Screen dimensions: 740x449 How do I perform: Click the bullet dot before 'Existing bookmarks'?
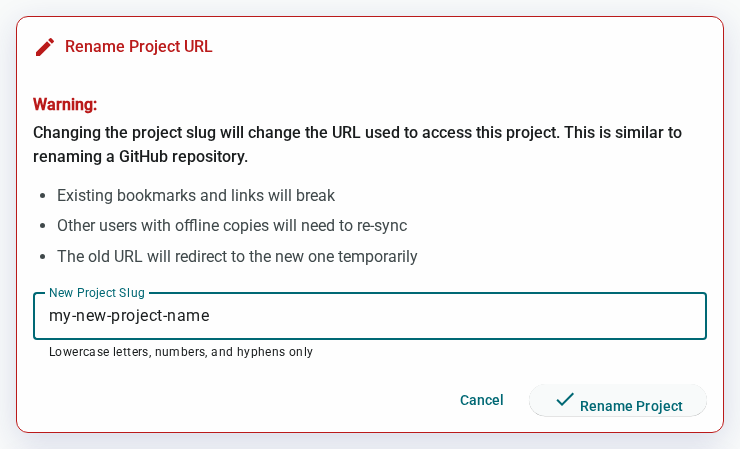(43, 196)
